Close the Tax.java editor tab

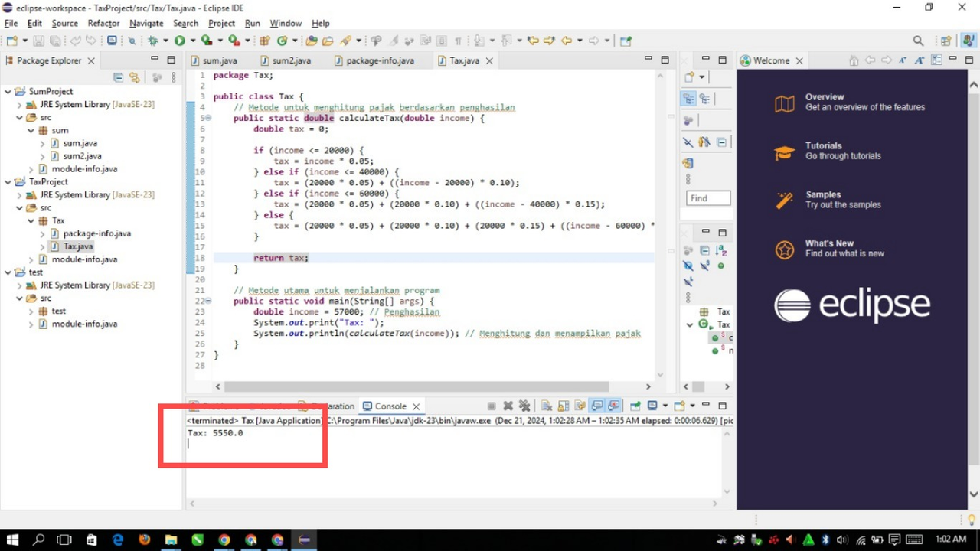[489, 60]
